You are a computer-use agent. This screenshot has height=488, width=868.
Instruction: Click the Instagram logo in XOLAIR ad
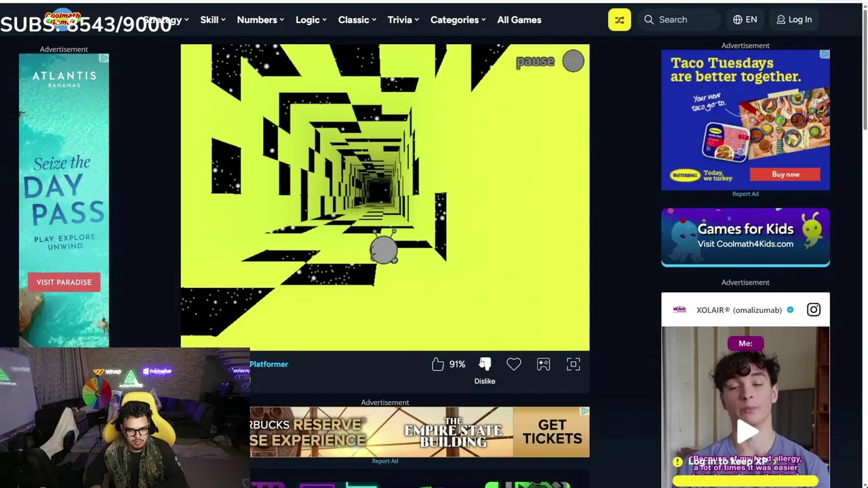[814, 310]
